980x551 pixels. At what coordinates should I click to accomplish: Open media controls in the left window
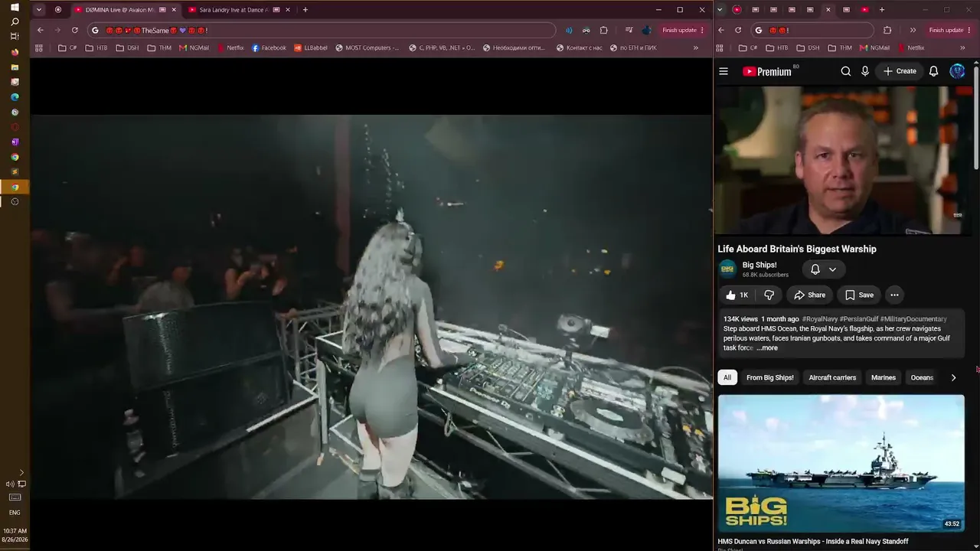[629, 30]
